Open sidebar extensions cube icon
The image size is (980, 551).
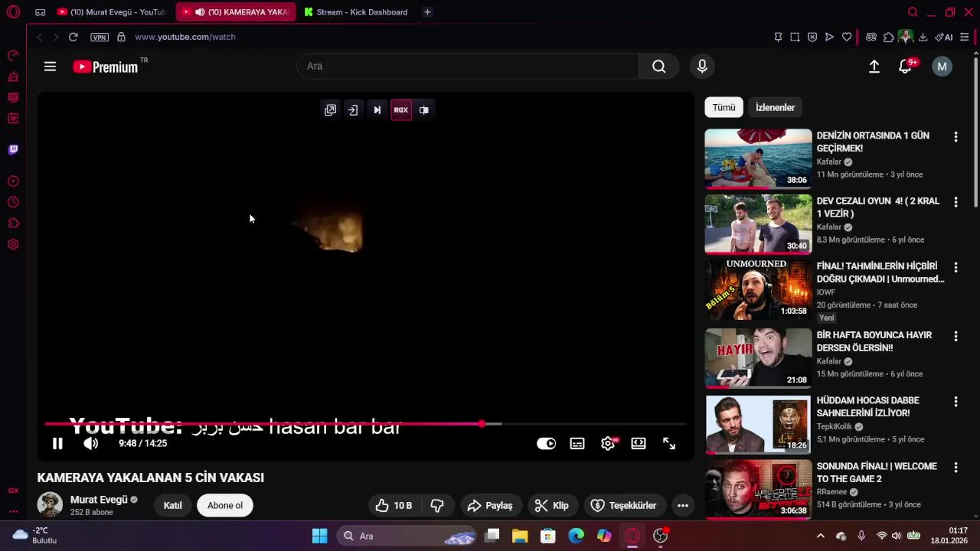[x=13, y=223]
